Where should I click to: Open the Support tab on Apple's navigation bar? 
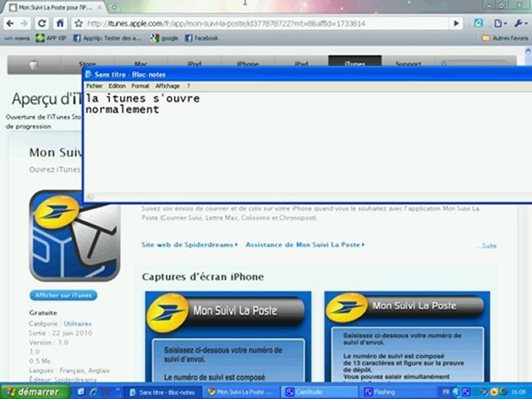point(408,63)
